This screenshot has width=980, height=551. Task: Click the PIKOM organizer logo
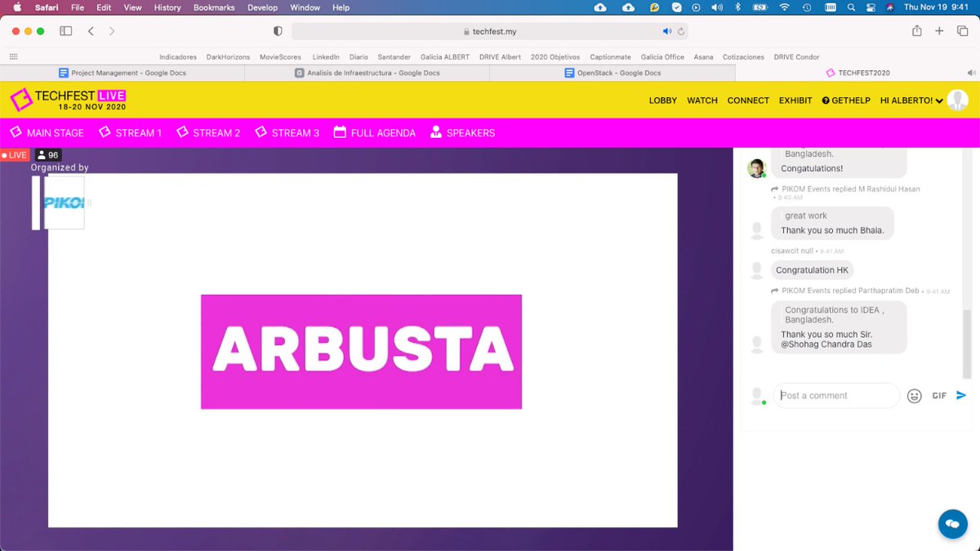pyautogui.click(x=64, y=202)
